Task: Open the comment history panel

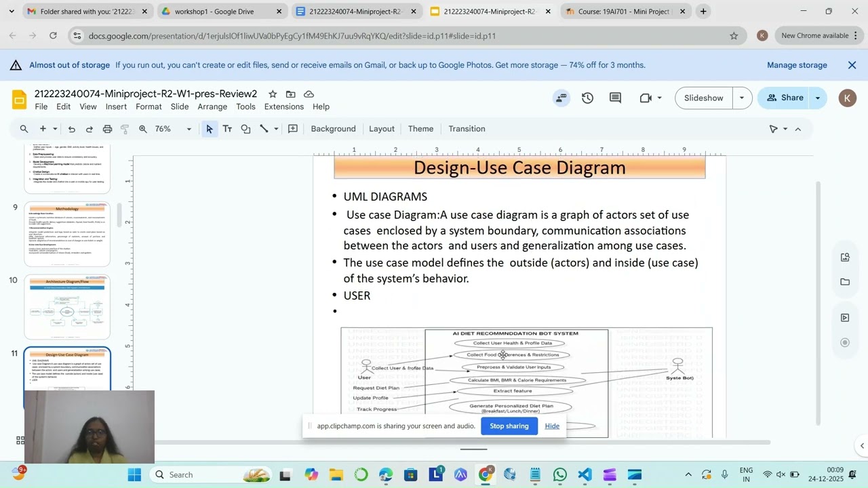Action: point(615,98)
